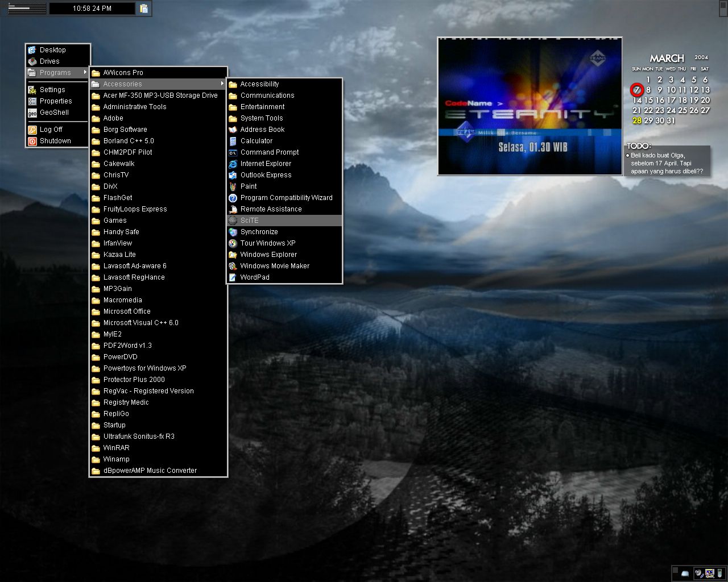Launch Tour Windows XP
Image resolution: width=728 pixels, height=582 pixels.
284,243
